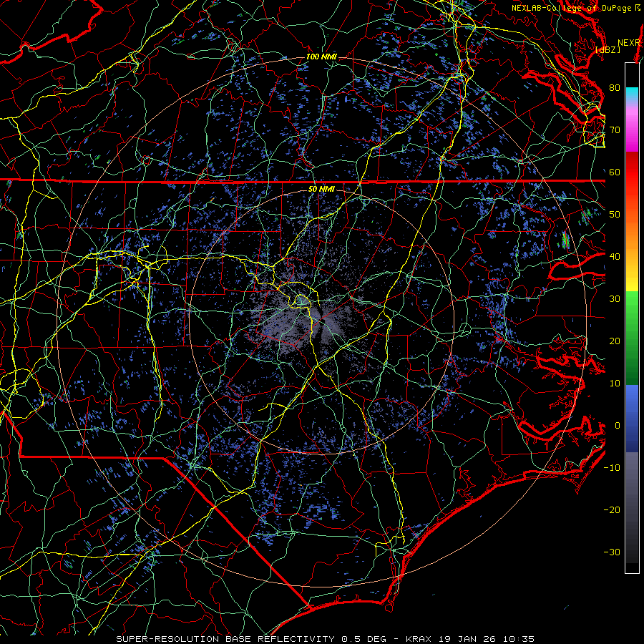Select the 20 dBZ scale value

coord(615,341)
